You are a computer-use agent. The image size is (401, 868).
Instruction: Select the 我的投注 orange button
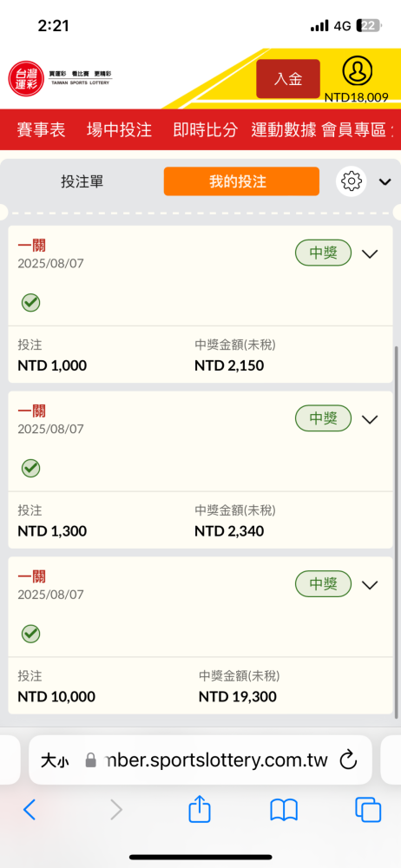click(x=241, y=181)
